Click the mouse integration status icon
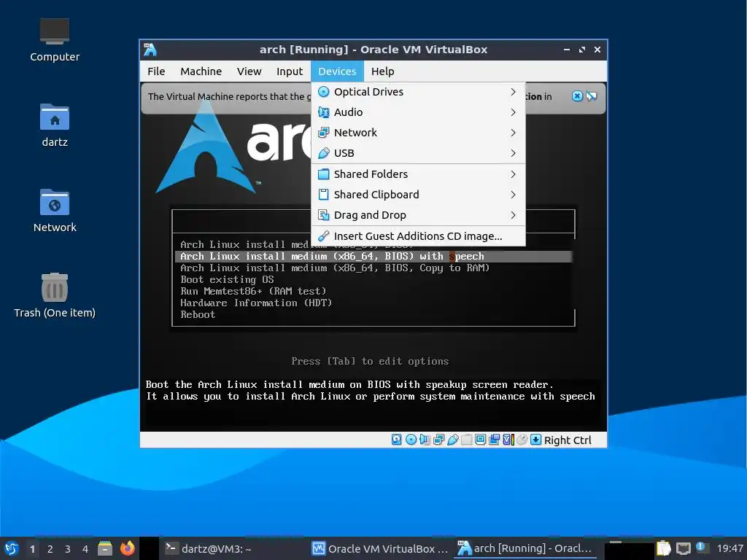 click(x=522, y=440)
